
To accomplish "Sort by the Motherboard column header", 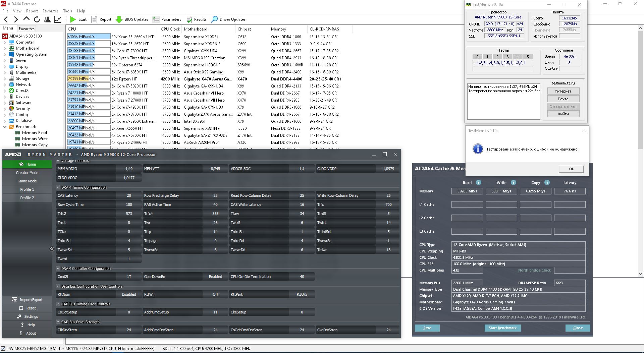I will (208, 29).
